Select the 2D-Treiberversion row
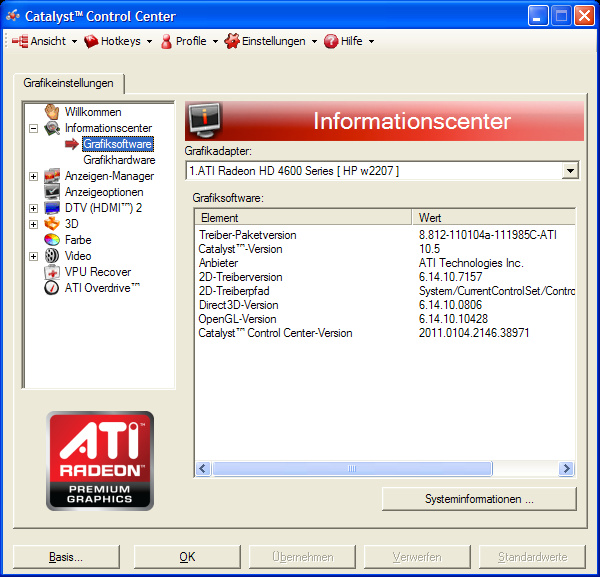The height and width of the screenshot is (577, 600). pyautogui.click(x=385, y=277)
